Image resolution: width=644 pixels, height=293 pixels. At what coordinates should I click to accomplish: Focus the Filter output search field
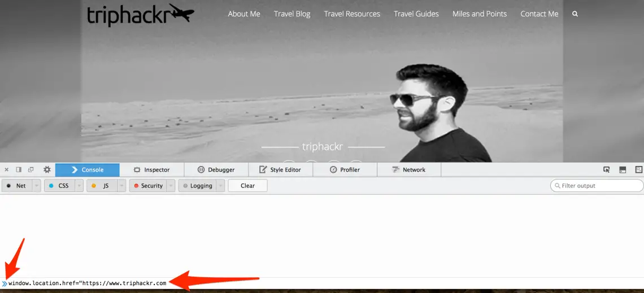point(597,186)
